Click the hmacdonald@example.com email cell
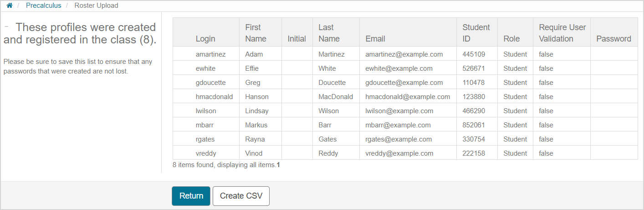Screen dimensions: 644x210 [408, 97]
